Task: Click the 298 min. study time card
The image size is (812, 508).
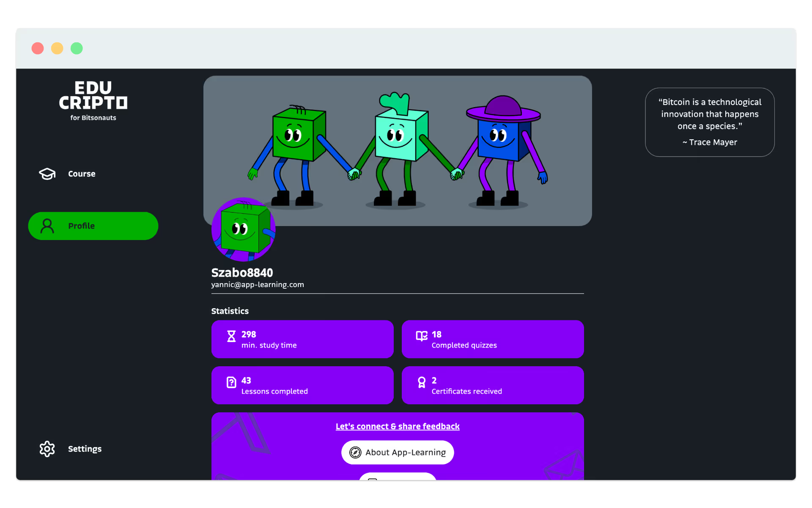Action: click(x=302, y=339)
